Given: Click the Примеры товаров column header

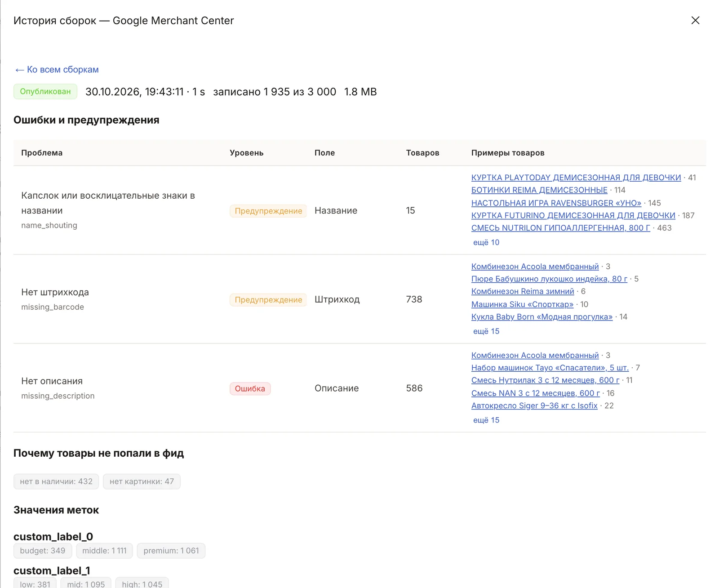Looking at the screenshot, I should (x=508, y=153).
